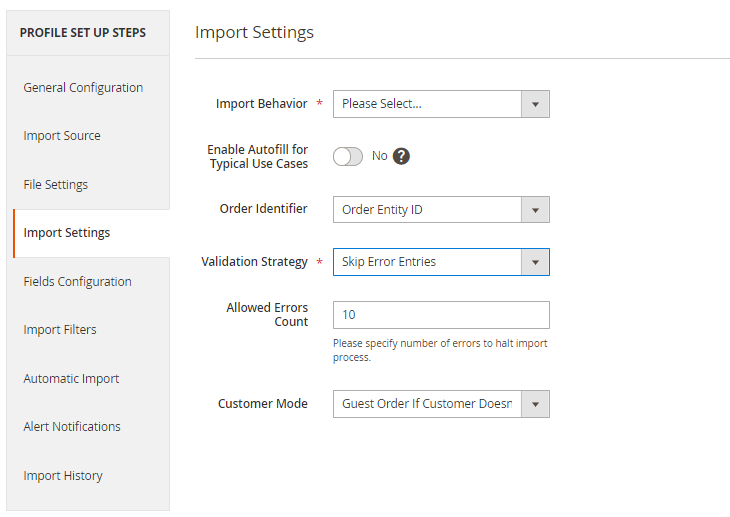The height and width of the screenshot is (517, 730).
Task: Click the 'Enable Autofill for Typical Use Cases' label
Action: pos(258,156)
